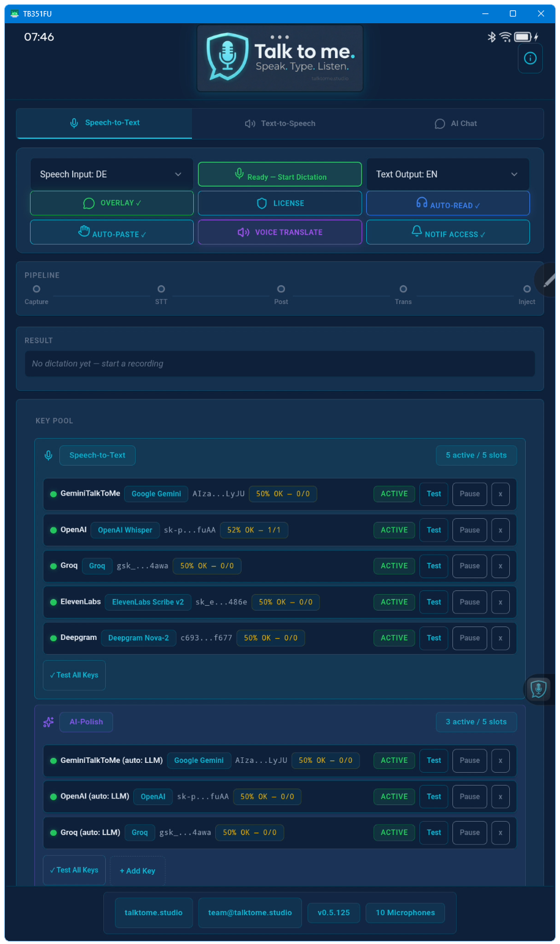Remove the Groq speech key with x
The height and width of the screenshot is (944, 560).
[x=500, y=566]
